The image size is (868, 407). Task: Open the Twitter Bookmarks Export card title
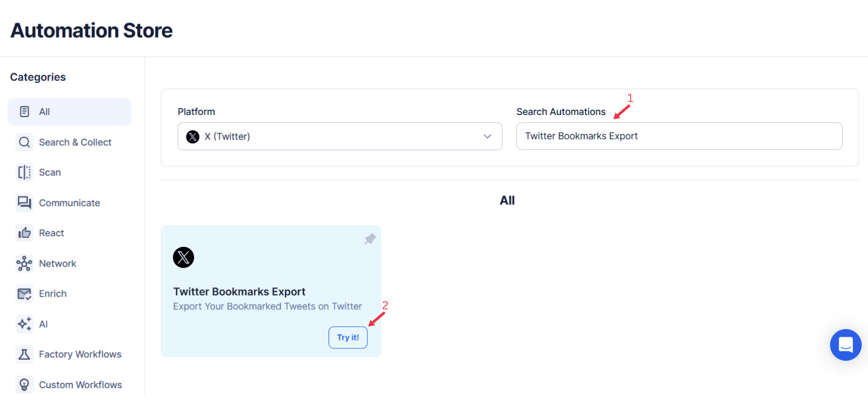(240, 291)
